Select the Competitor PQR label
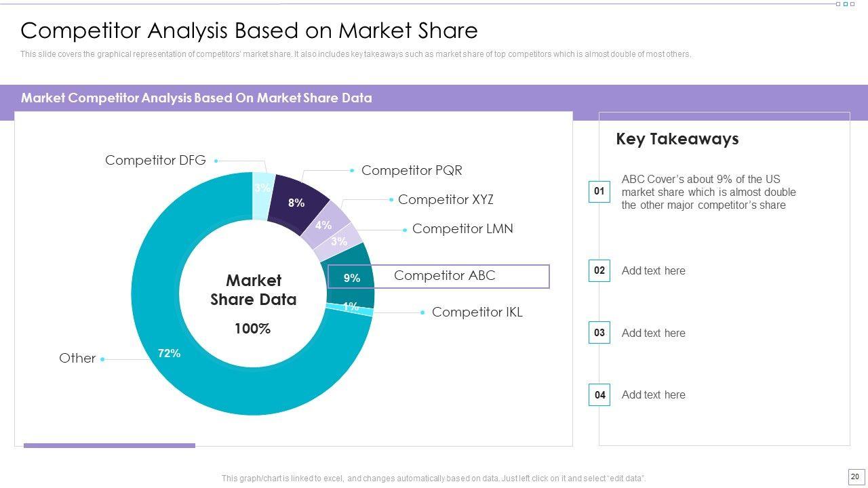The height and width of the screenshot is (488, 868). (x=412, y=171)
